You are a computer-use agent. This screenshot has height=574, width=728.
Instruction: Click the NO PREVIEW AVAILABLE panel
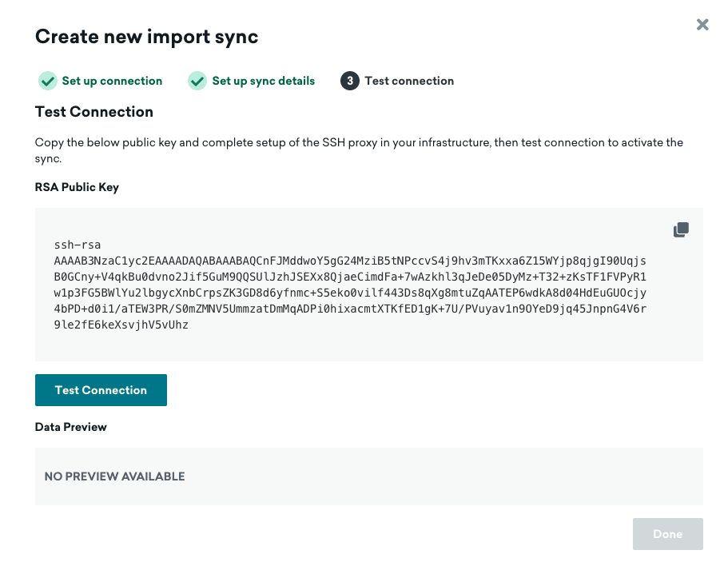click(368, 476)
